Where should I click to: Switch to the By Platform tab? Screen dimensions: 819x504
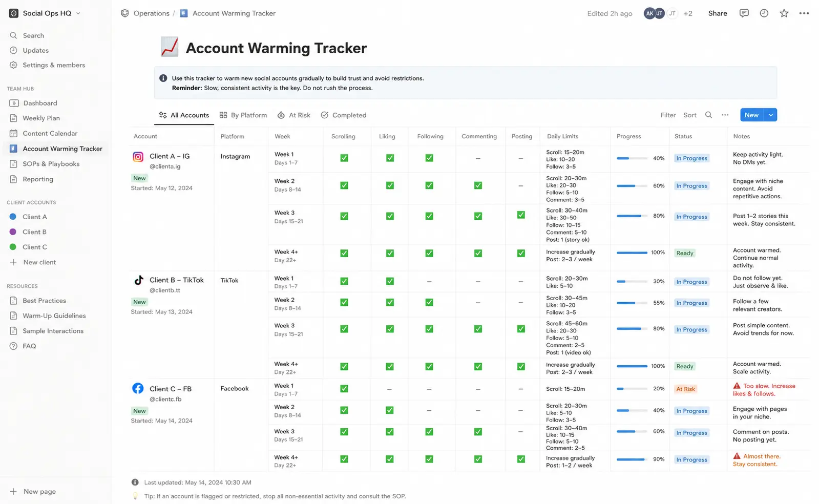(x=243, y=115)
